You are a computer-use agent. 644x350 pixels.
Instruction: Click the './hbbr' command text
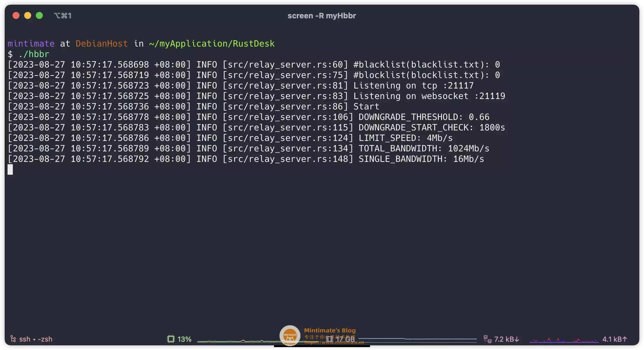click(x=34, y=54)
